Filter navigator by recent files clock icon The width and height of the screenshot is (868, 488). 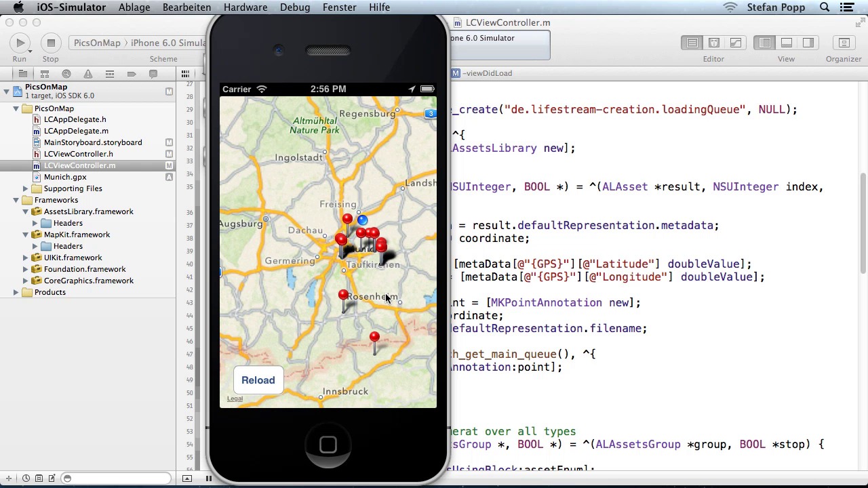coord(26,479)
